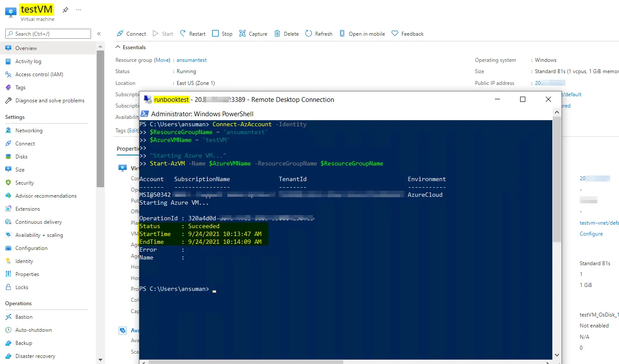Open the ansumantest resource group link

pyautogui.click(x=192, y=60)
